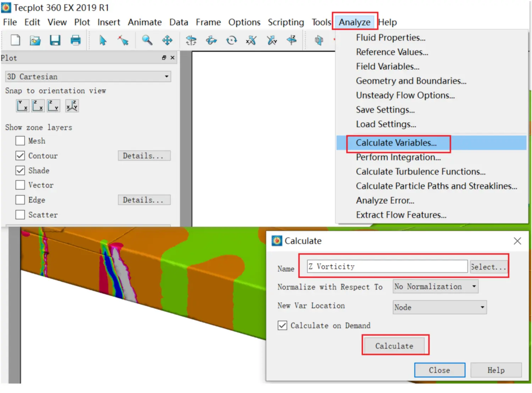Click the slice tool icon right of the rotate tools
Image resolution: width=532 pixels, height=393 pixels.
[319, 40]
